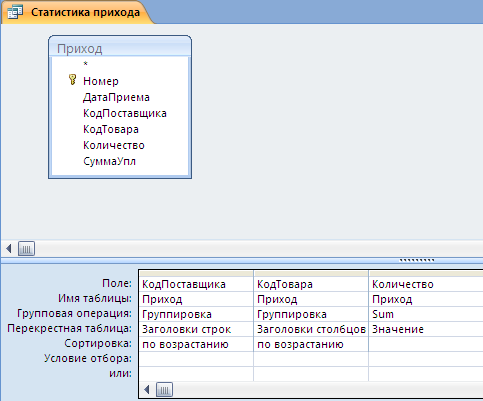
Task: Click the Приход table name under КодПоставщика
Action: pyautogui.click(x=196, y=299)
